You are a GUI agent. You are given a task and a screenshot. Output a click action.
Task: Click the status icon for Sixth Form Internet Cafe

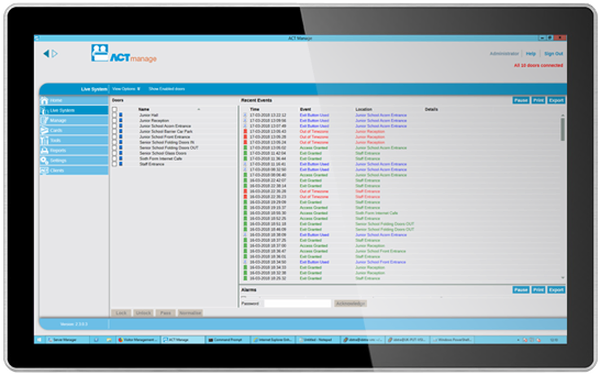coord(121,158)
